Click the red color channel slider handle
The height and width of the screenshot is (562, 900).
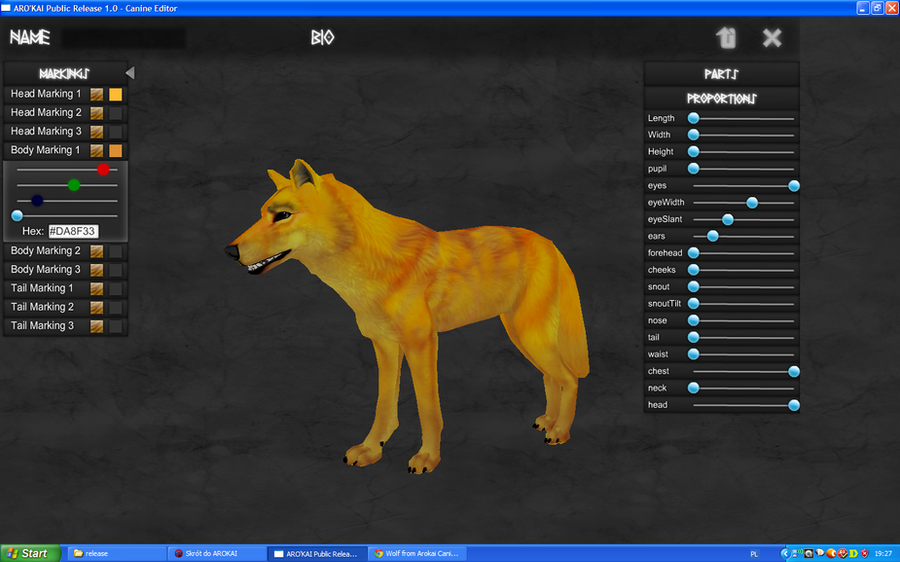(x=103, y=169)
